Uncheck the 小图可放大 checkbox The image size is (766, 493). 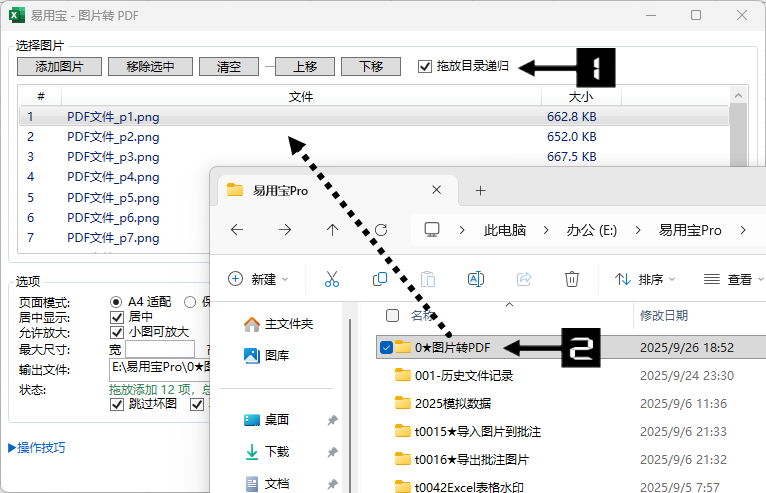(117, 332)
